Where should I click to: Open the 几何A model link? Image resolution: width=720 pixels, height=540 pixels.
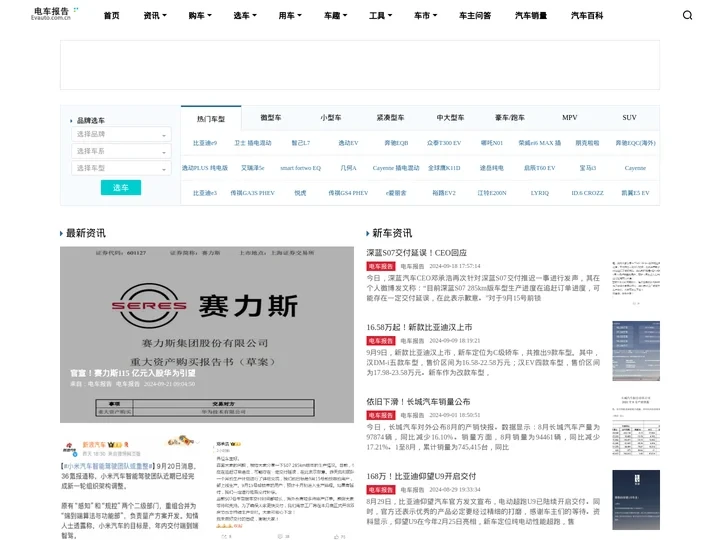(x=348, y=168)
